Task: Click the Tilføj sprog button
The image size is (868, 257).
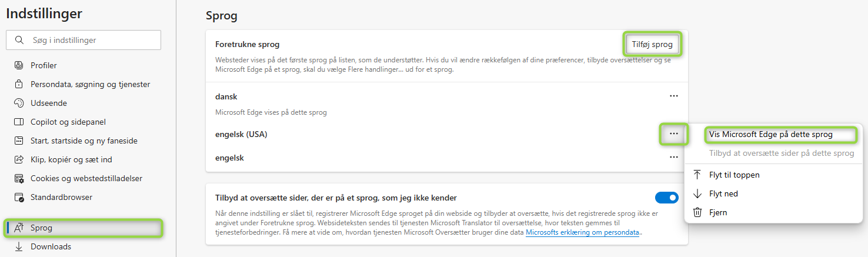Action: (653, 44)
